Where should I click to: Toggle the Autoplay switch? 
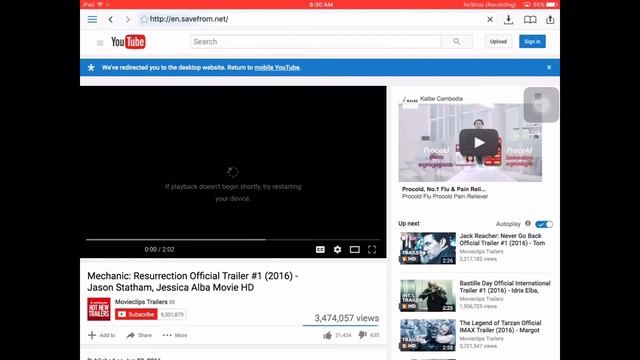[544, 224]
